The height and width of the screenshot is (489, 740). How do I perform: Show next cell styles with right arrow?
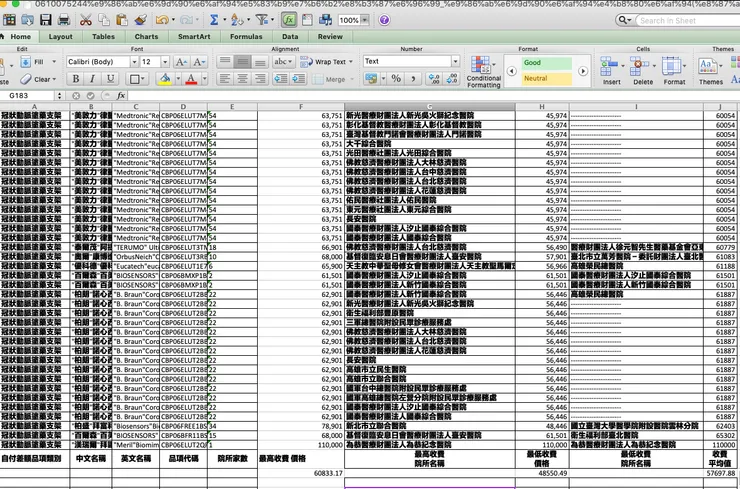point(583,71)
